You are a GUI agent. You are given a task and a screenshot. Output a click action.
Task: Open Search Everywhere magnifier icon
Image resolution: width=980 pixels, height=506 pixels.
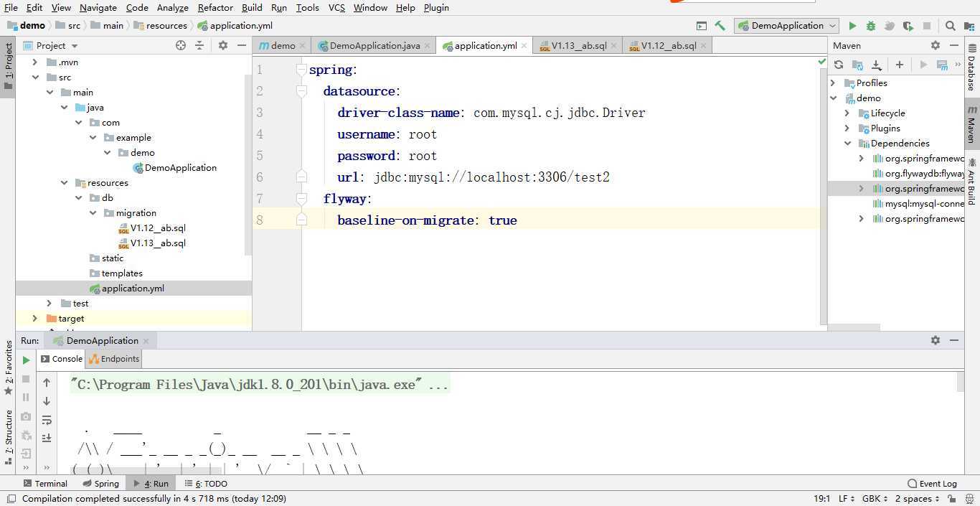coord(950,26)
